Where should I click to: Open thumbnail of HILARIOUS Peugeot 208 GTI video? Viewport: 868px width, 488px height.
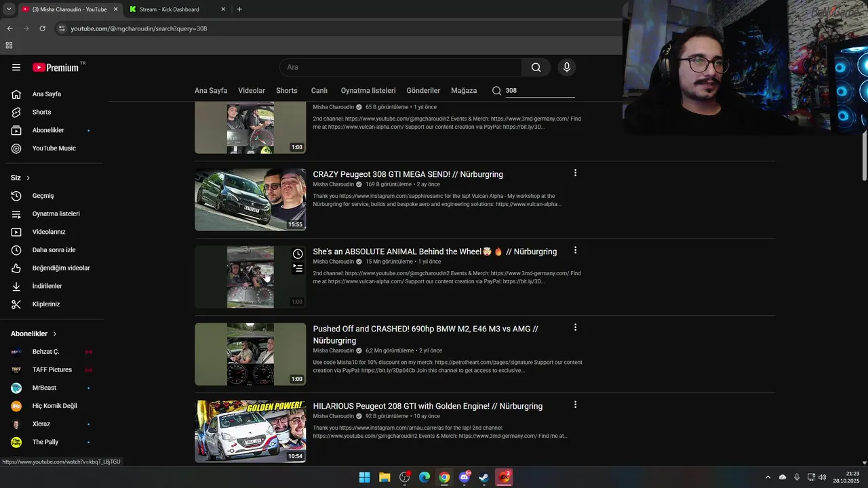tap(250, 432)
